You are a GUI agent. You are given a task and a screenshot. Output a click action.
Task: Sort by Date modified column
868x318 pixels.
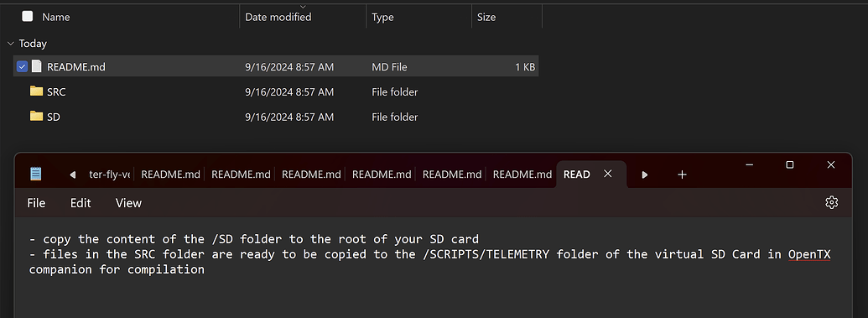(303, 17)
